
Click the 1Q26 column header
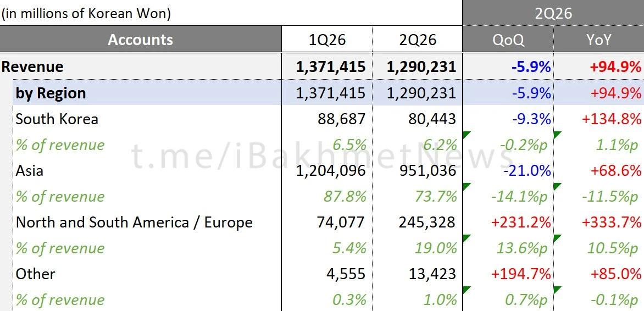pos(327,40)
